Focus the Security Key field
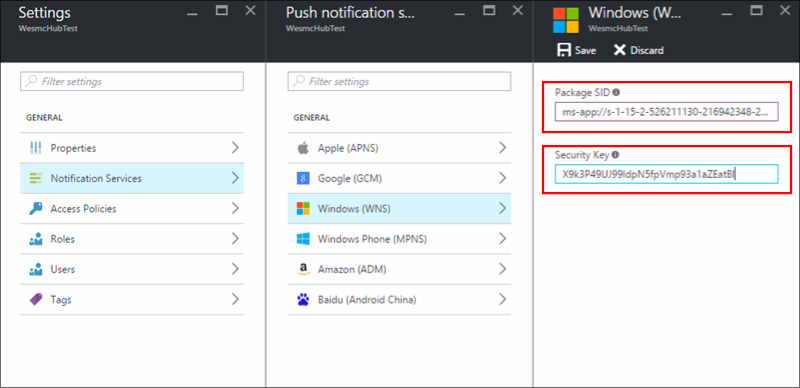800x388 pixels. (x=666, y=174)
